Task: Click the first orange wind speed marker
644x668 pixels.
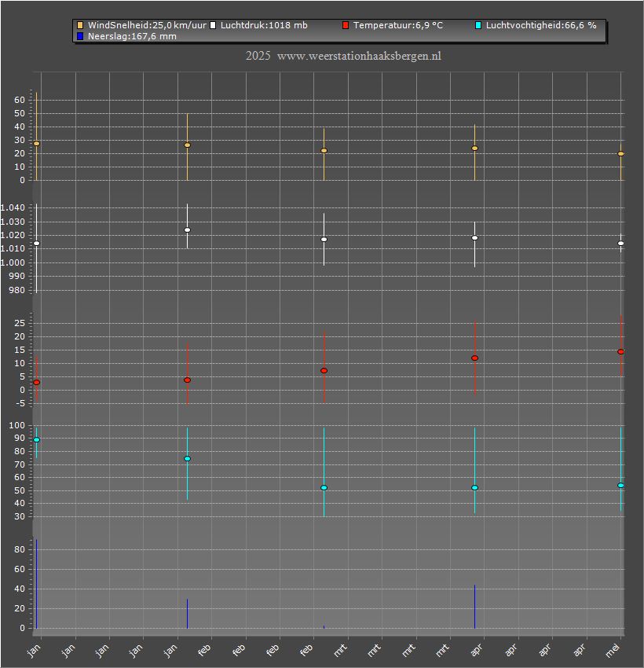Action: click(37, 144)
